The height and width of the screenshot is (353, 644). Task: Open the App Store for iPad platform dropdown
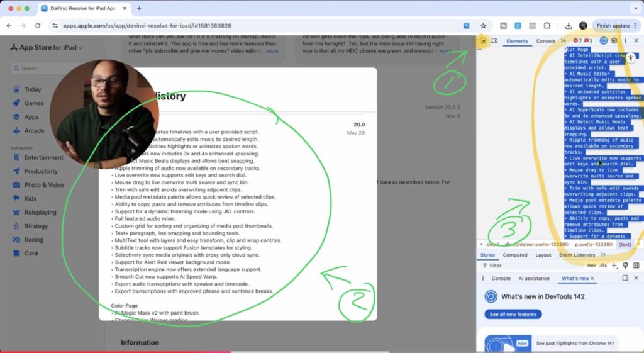(47, 48)
